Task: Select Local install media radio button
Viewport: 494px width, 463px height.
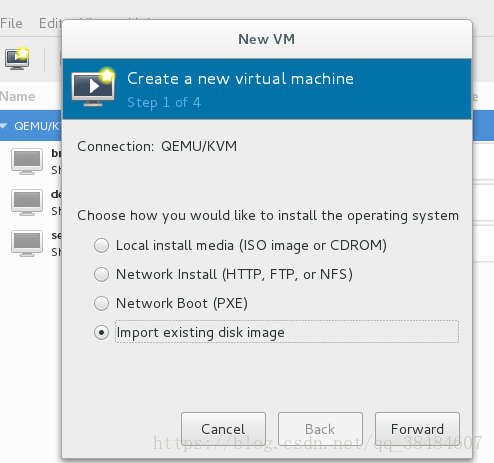Action: [101, 246]
